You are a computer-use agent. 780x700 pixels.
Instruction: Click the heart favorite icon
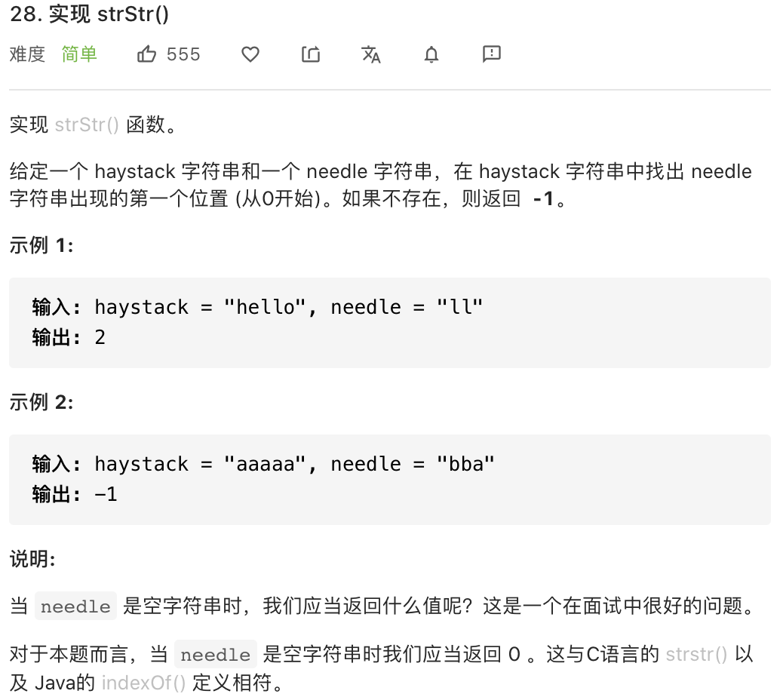[x=250, y=54]
